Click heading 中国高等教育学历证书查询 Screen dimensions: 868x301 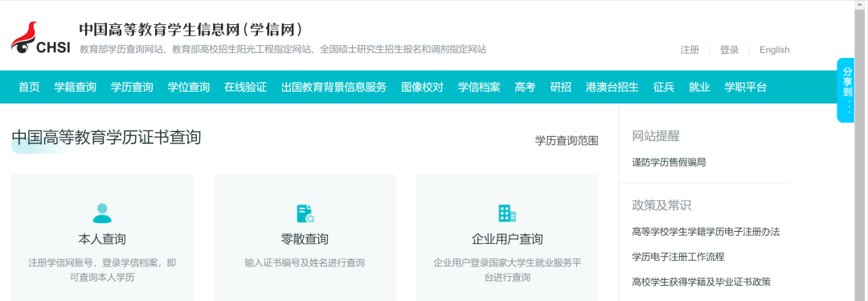[106, 137]
